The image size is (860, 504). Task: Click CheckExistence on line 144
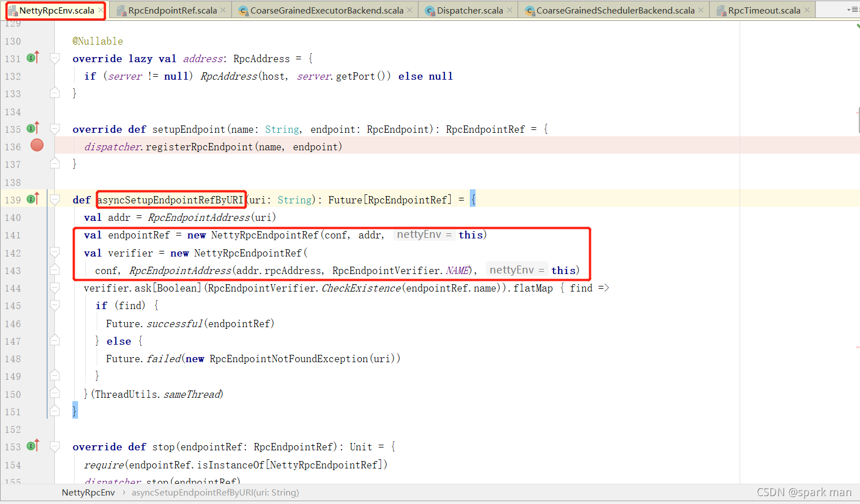361,288
